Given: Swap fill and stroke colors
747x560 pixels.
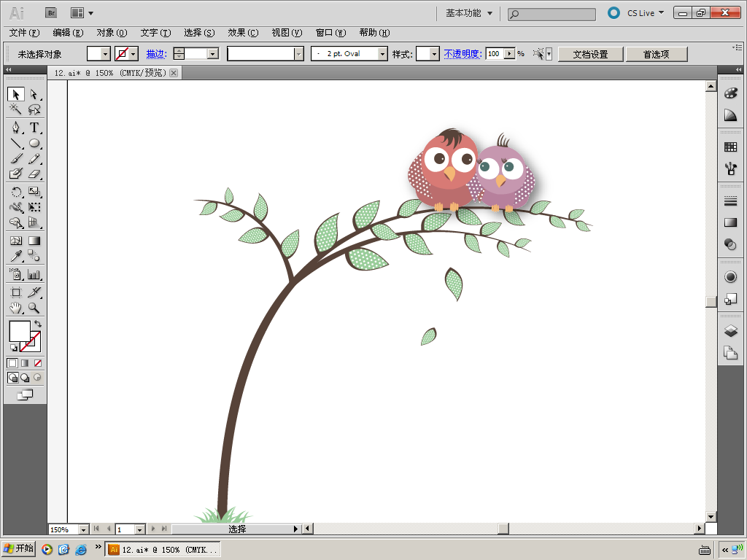Looking at the screenshot, I should [x=37, y=324].
